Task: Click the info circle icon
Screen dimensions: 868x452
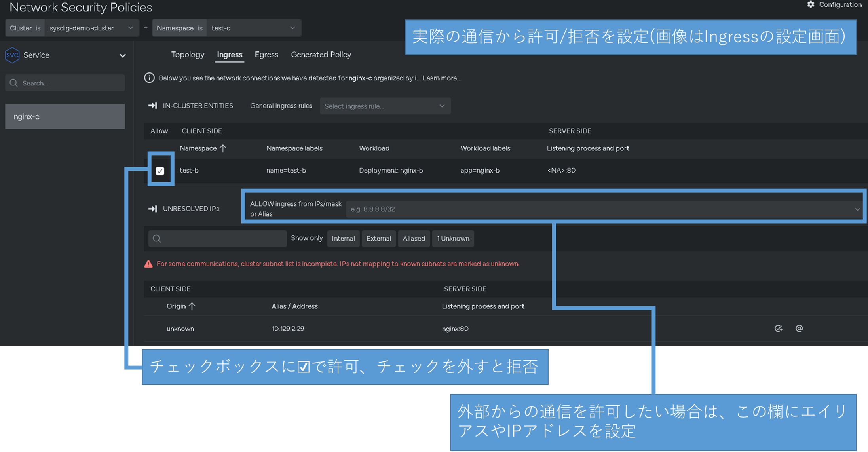Action: point(149,78)
